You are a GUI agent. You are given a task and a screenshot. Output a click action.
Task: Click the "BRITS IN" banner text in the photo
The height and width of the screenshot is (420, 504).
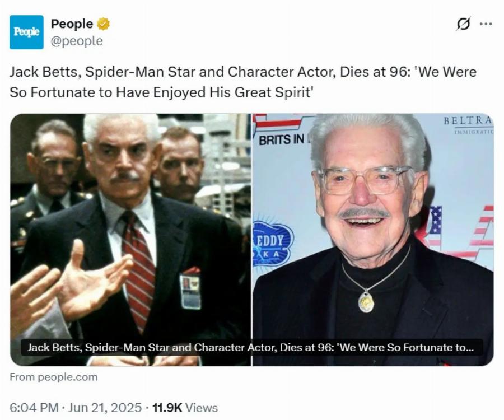tap(282, 139)
